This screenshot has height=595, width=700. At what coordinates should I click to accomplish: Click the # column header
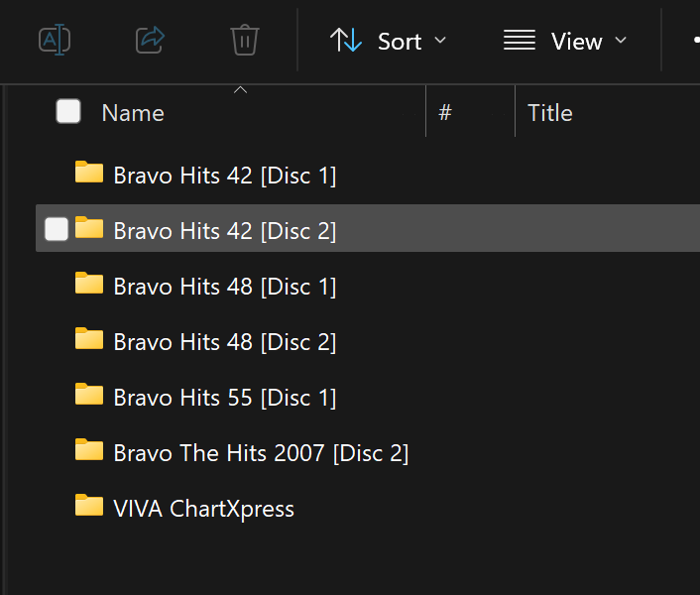click(445, 112)
